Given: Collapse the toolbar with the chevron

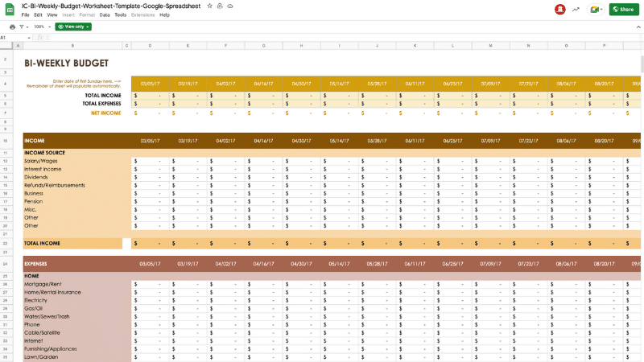Looking at the screenshot, I should pos(638,27).
